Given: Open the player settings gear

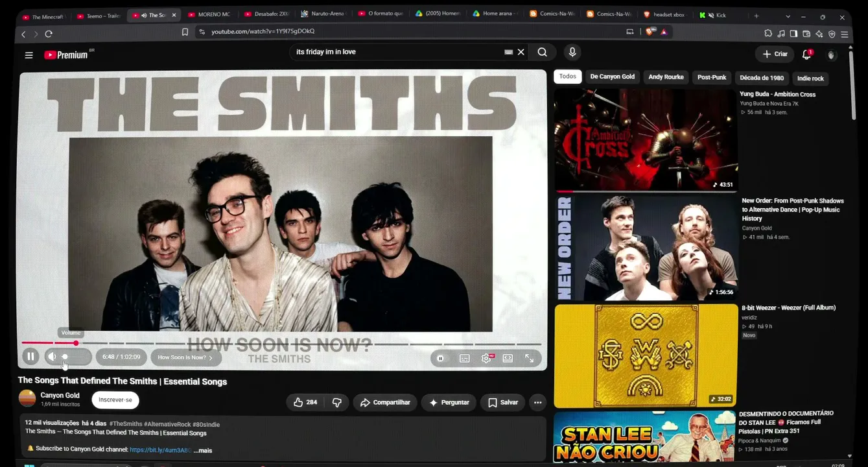Looking at the screenshot, I should point(486,358).
